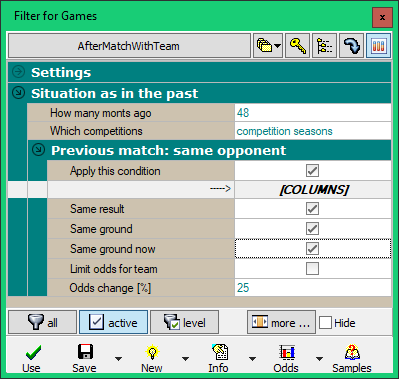Click the AfterMatchWithTeam filter name button
399x379 pixels.
click(x=129, y=46)
